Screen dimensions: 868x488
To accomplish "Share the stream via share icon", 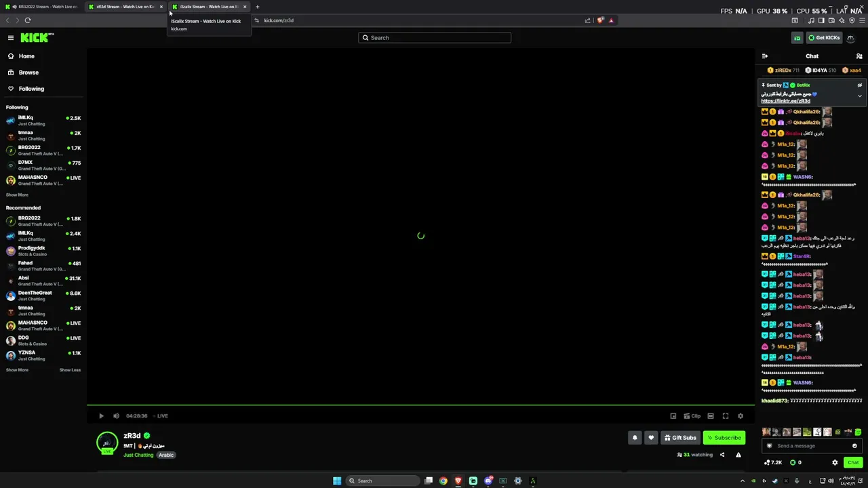I will point(722,455).
